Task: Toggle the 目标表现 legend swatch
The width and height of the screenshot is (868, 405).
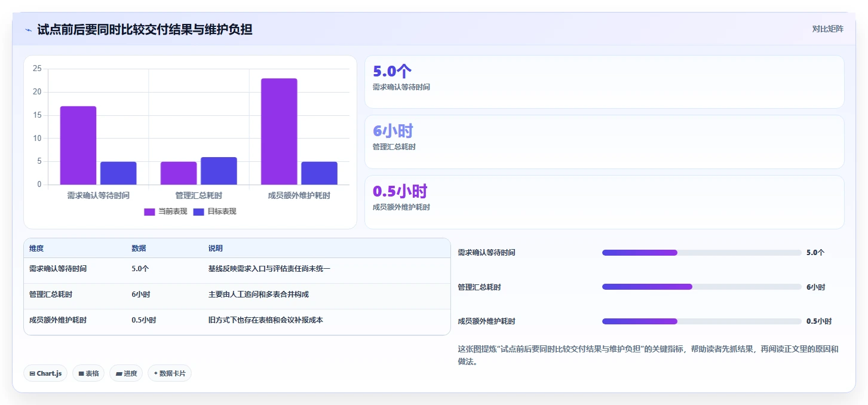Action: point(199,211)
